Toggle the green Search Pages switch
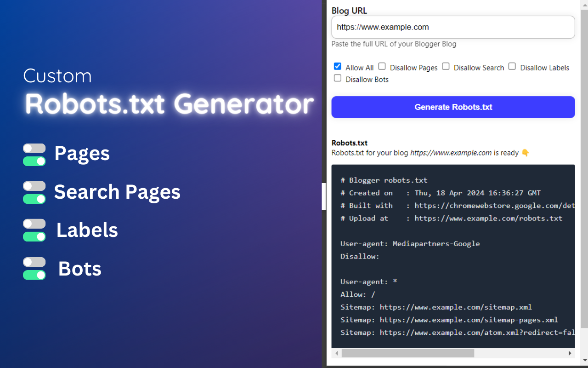 pos(34,200)
